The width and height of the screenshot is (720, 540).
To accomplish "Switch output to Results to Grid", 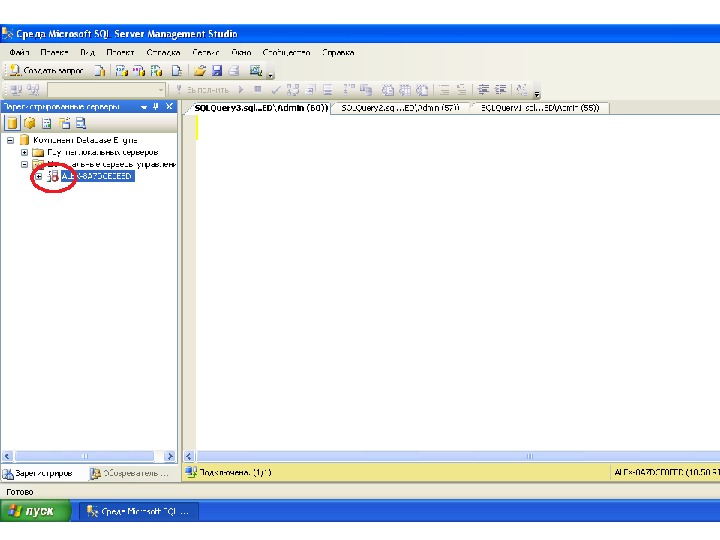I will [405, 90].
